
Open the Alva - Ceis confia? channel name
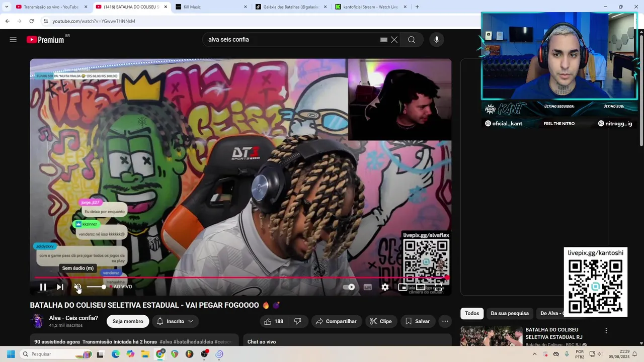click(x=73, y=318)
